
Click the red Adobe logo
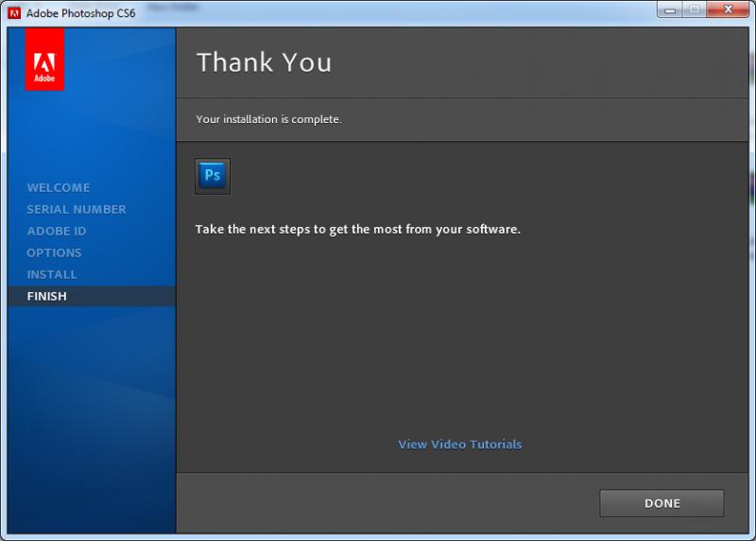point(44,60)
